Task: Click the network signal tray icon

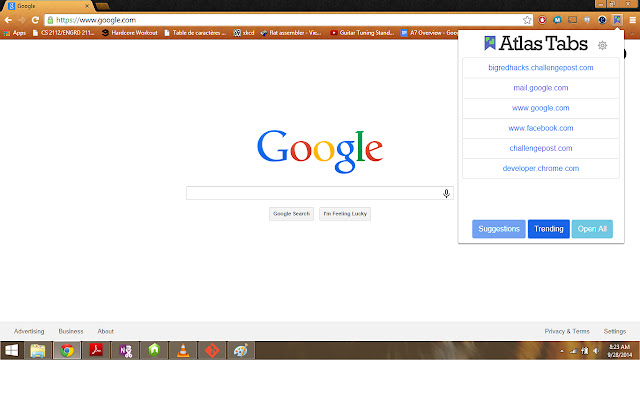Action: point(573,351)
